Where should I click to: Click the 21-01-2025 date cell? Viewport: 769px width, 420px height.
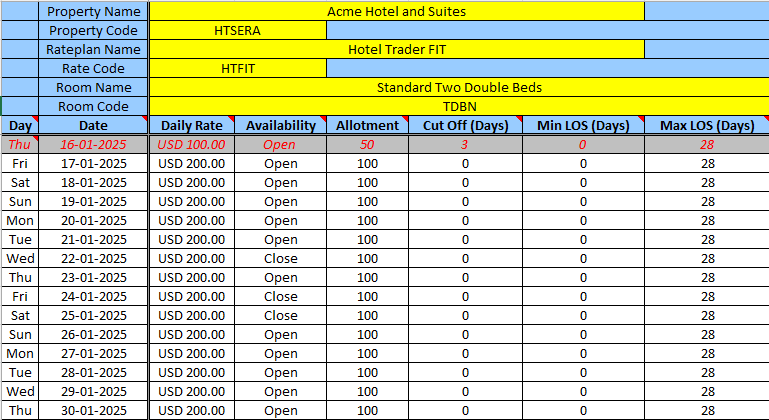tap(93, 239)
